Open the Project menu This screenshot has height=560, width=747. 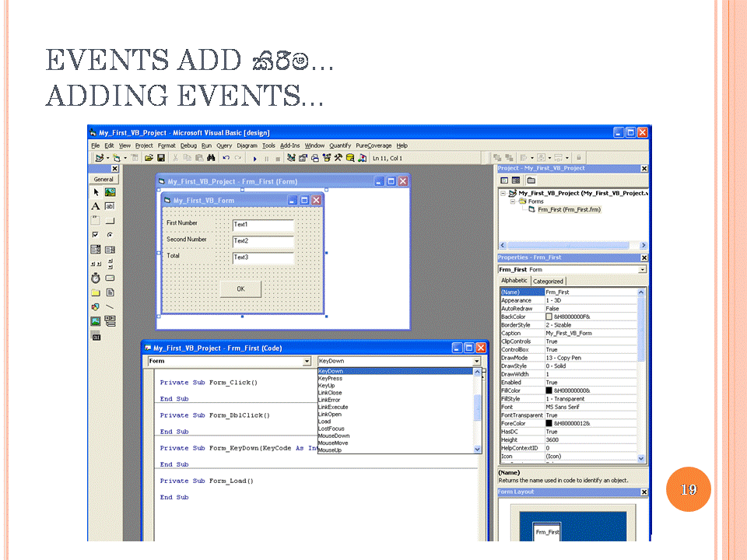click(x=144, y=145)
